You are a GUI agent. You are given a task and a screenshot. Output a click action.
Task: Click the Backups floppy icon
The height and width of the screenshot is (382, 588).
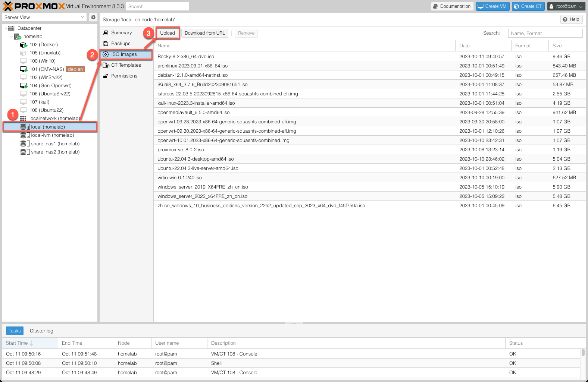click(106, 44)
